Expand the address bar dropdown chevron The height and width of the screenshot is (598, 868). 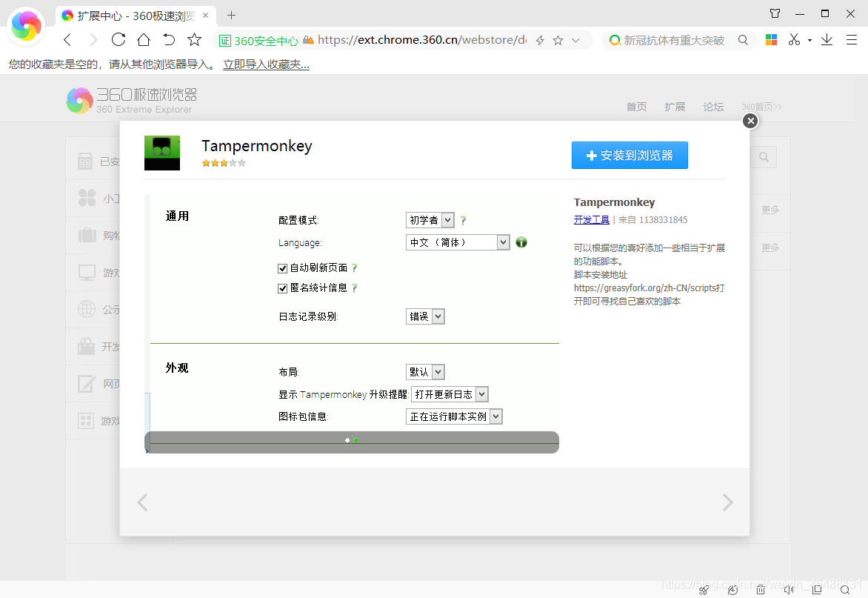click(575, 41)
